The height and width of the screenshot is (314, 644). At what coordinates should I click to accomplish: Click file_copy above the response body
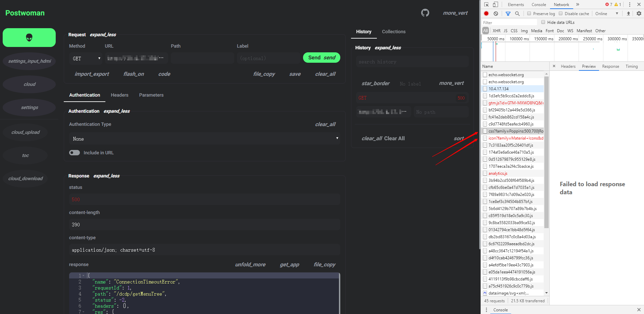click(x=325, y=265)
